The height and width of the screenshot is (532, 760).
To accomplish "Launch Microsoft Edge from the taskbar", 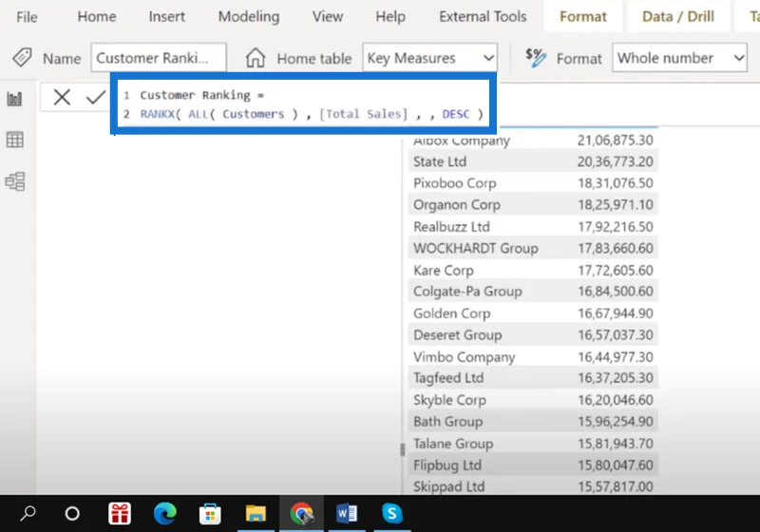I will pyautogui.click(x=164, y=514).
